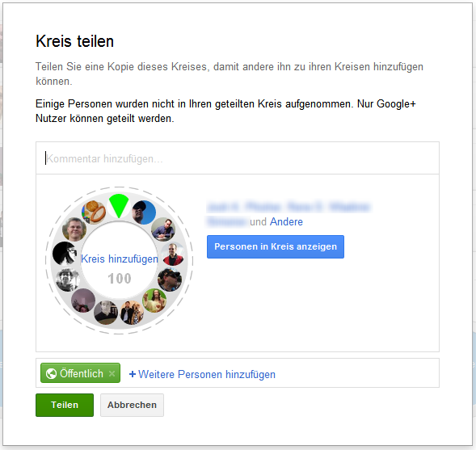Click the blurred member names text
The height and width of the screenshot is (450, 476).
point(289,214)
